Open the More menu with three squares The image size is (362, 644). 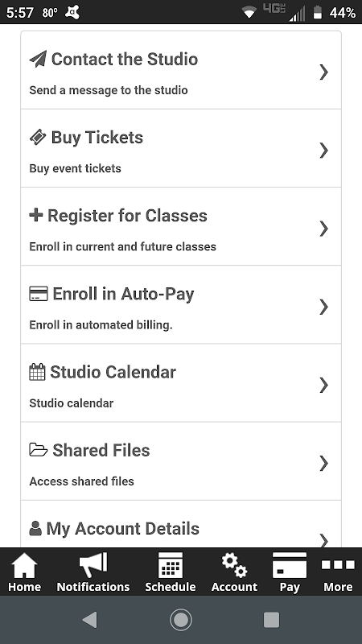[x=338, y=572]
